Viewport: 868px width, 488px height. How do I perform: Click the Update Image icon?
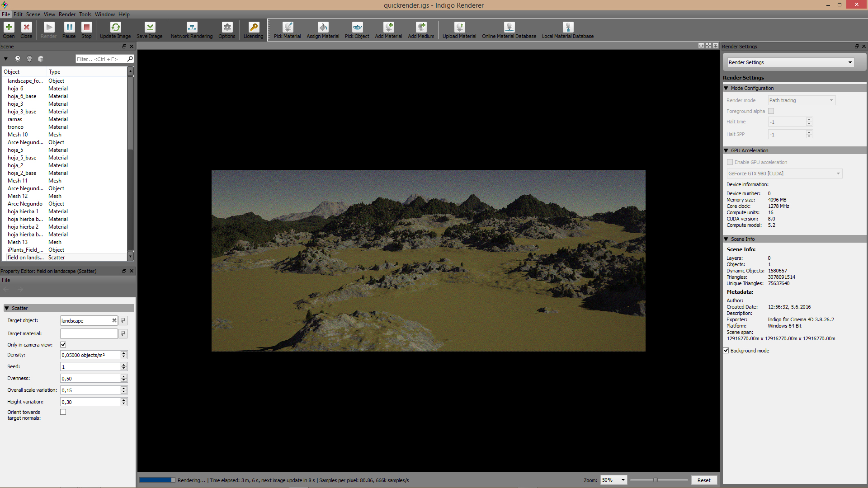click(115, 28)
